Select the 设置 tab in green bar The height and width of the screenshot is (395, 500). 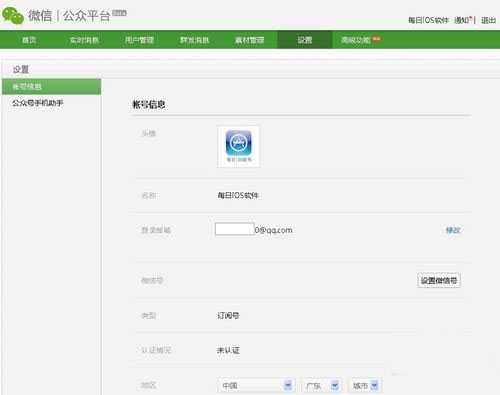tap(305, 40)
